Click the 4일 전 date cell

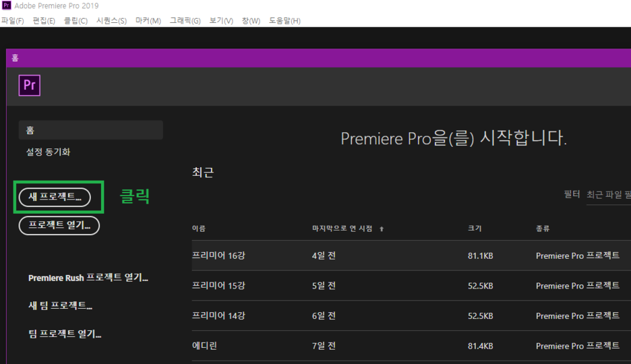point(324,255)
